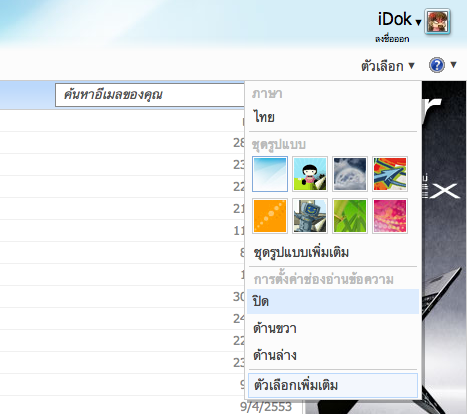Viewport: 467px width, 414px height.
Task: Pick the pink bubbles theme thumbnail
Action: click(x=390, y=216)
